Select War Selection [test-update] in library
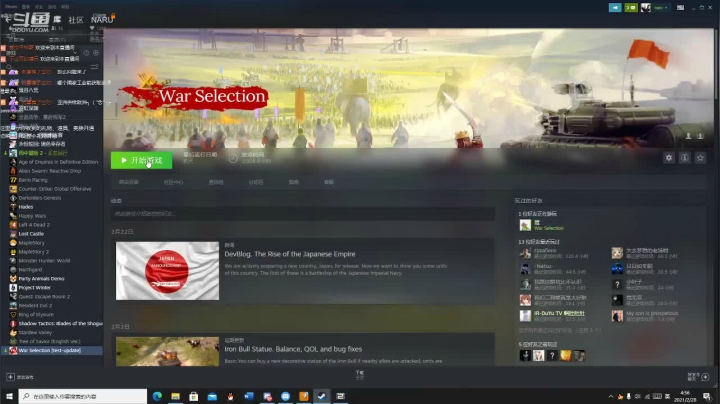The image size is (720, 404). 50,350
